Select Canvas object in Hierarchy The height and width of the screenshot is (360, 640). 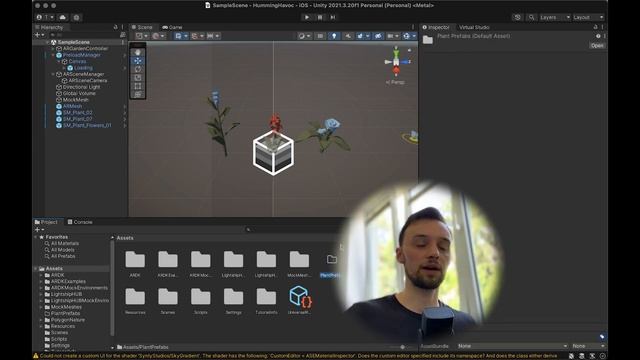pos(77,61)
